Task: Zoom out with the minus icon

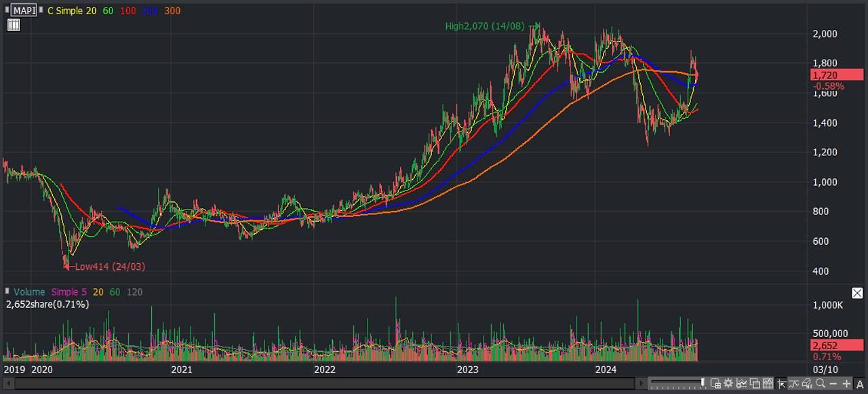Action: point(833,384)
